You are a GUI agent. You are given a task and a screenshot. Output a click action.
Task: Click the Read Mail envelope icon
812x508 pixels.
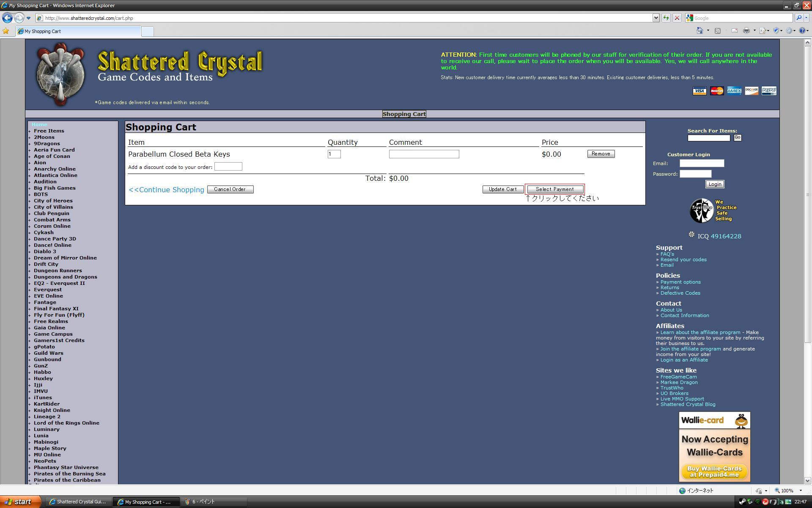pos(735,30)
